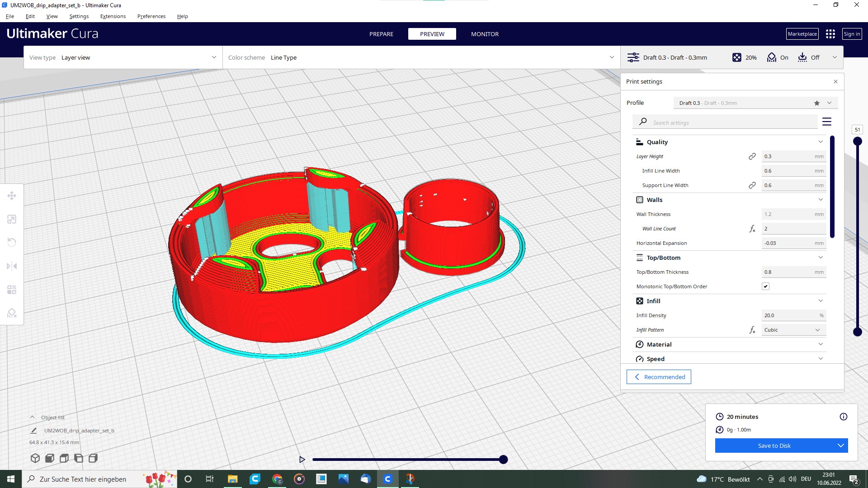
Task: Open the View menu
Action: coord(52,16)
